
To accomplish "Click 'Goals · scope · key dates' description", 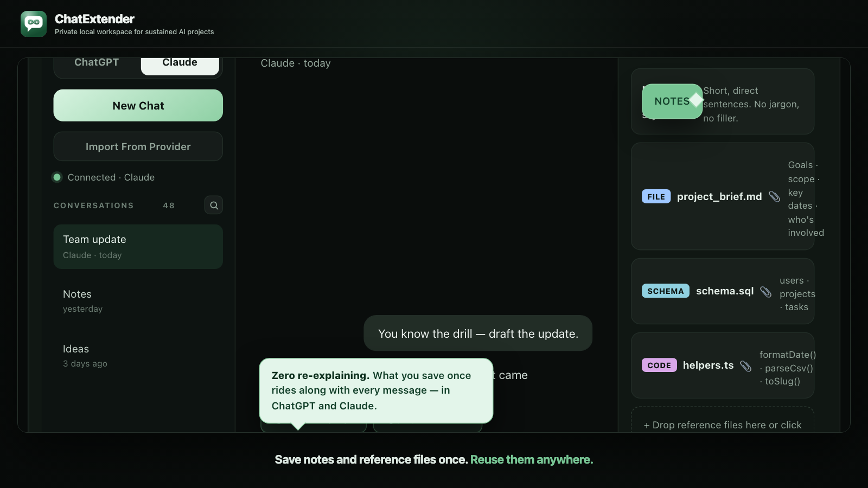I will (x=806, y=199).
